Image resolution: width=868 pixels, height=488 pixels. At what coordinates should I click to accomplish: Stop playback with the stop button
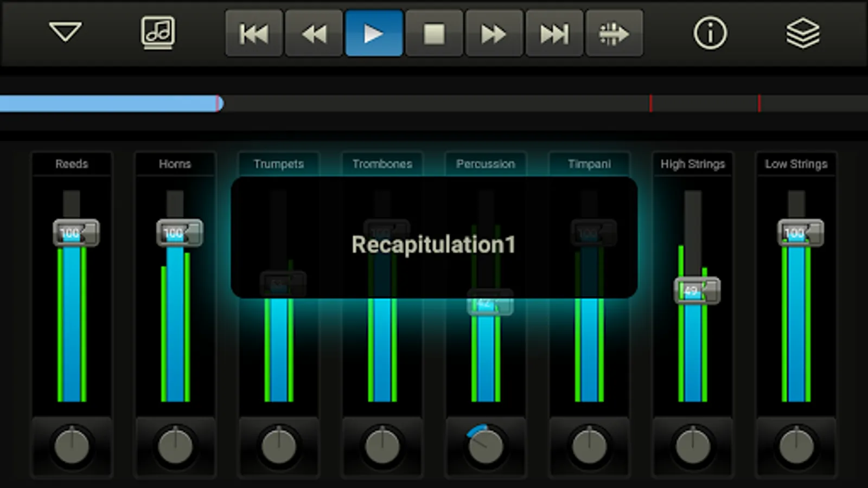pos(434,34)
